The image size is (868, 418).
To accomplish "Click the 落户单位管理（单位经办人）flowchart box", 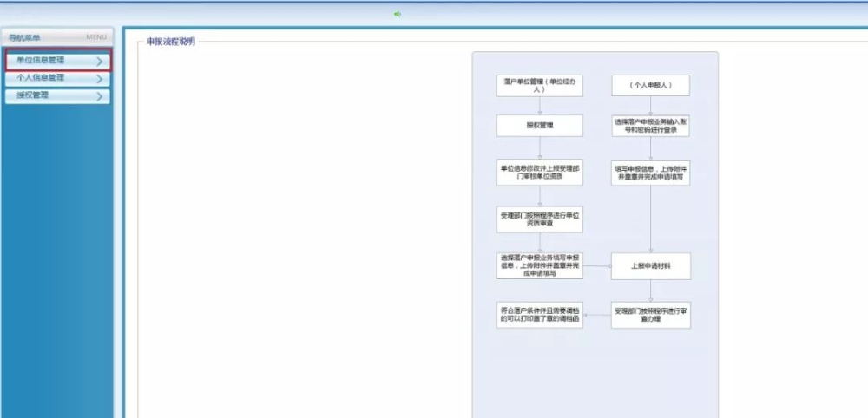I will pos(539,85).
